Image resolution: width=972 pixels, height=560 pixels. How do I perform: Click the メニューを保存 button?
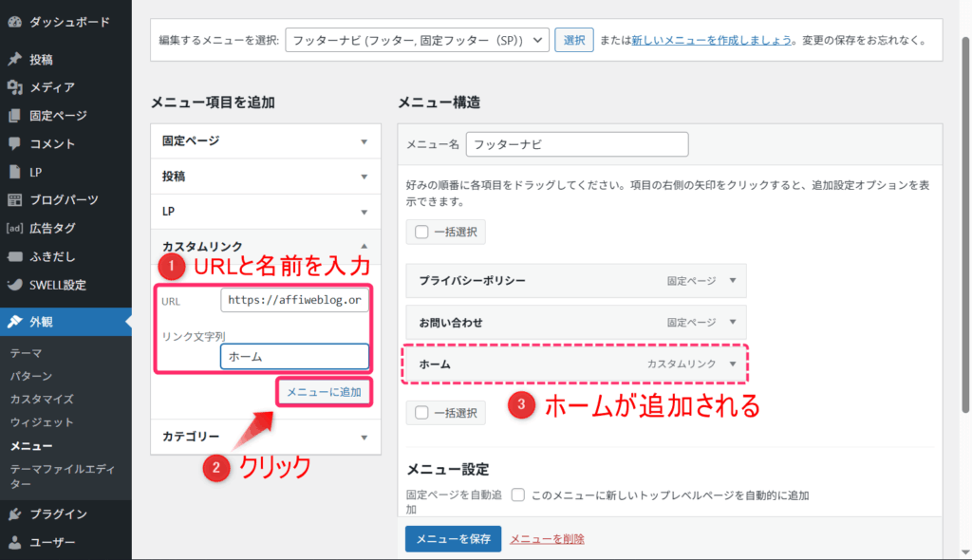point(453,539)
